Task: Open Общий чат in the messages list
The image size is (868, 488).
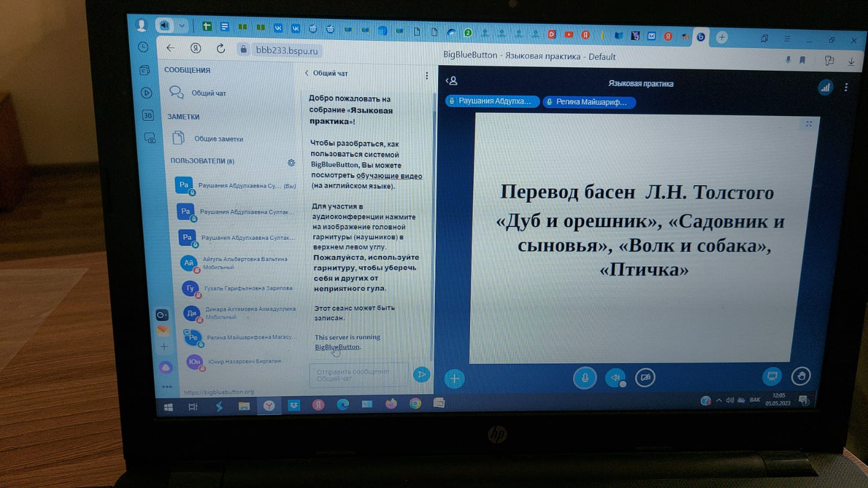Action: [208, 93]
